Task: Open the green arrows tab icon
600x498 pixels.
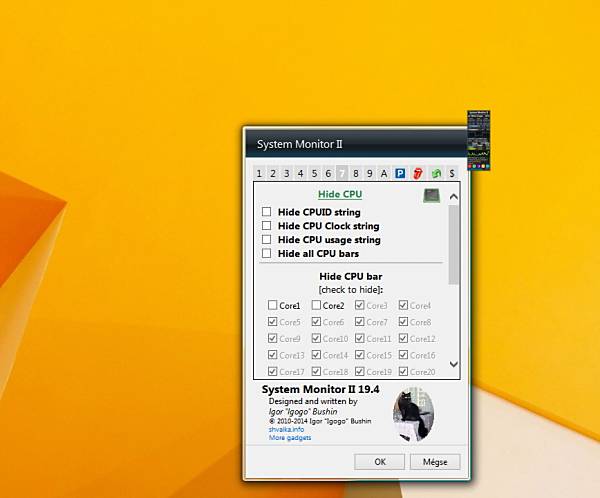Action: [436, 173]
